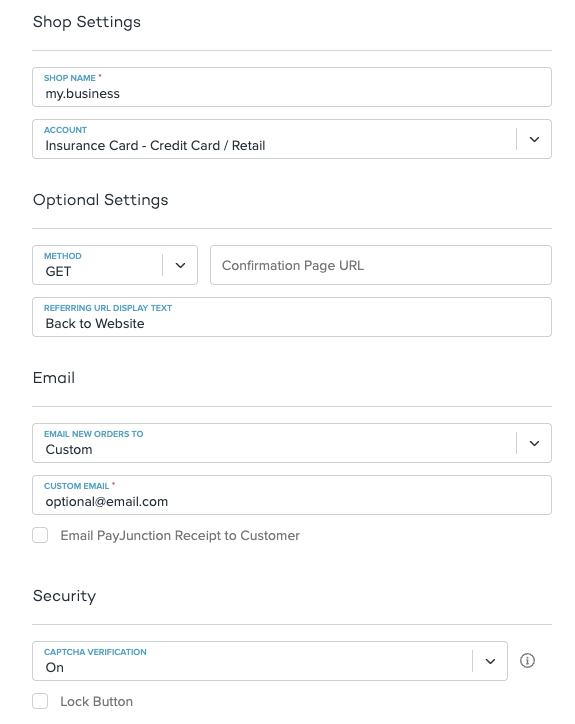The image size is (575, 724).
Task: Tick the Lock Button checkbox
Action: tap(40, 701)
